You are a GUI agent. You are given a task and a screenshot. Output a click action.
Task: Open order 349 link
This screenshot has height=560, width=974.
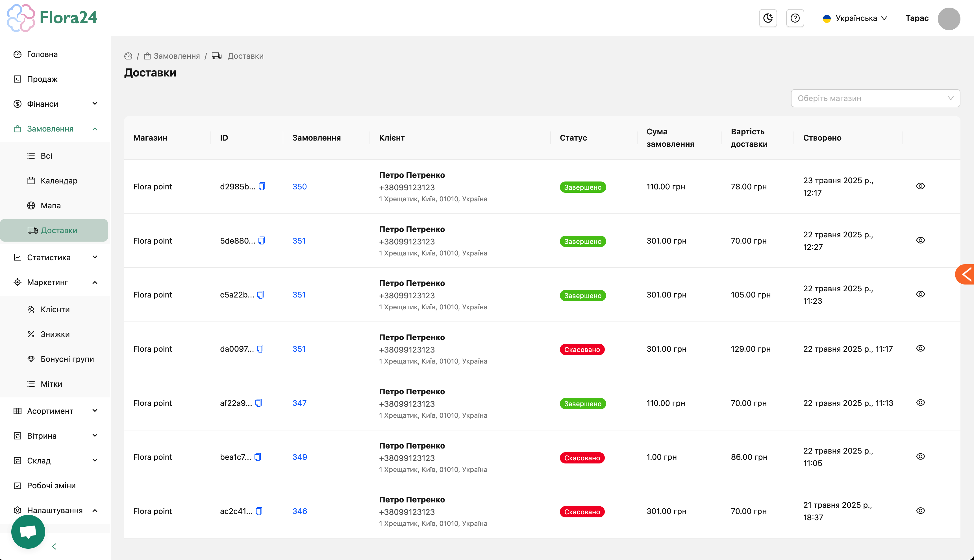click(300, 457)
